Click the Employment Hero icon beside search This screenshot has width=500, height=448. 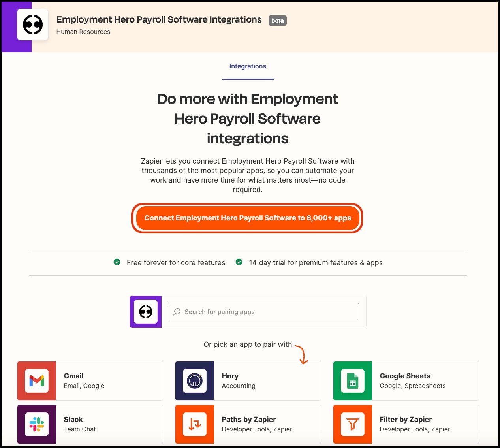146,312
